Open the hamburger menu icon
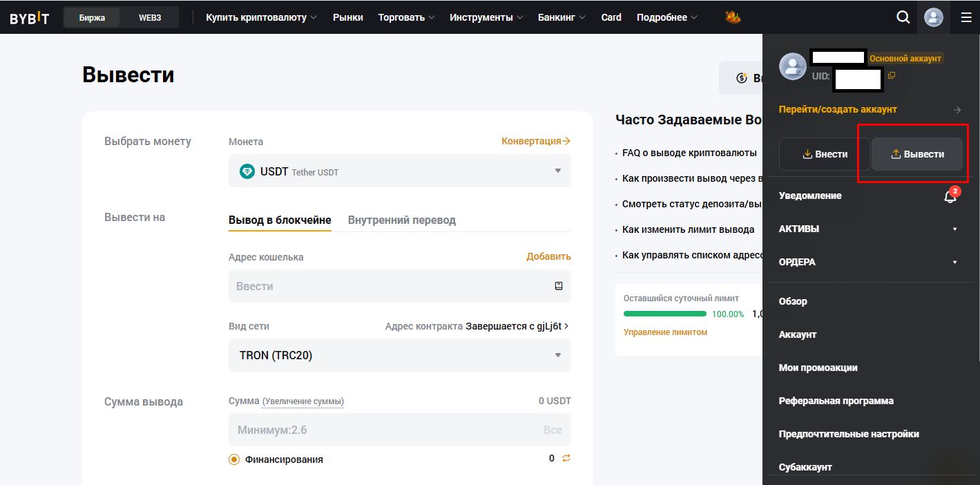Image resolution: width=980 pixels, height=485 pixels. [965, 17]
